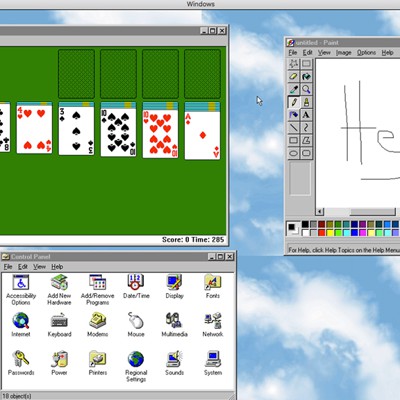Click Paint's horizontal scrollbar left arrow
400x400 pixels.
pos(320,211)
